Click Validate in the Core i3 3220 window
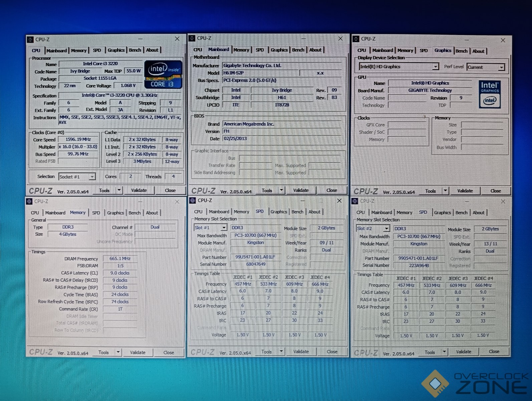Viewport: 532px width, 401px height. [139, 190]
